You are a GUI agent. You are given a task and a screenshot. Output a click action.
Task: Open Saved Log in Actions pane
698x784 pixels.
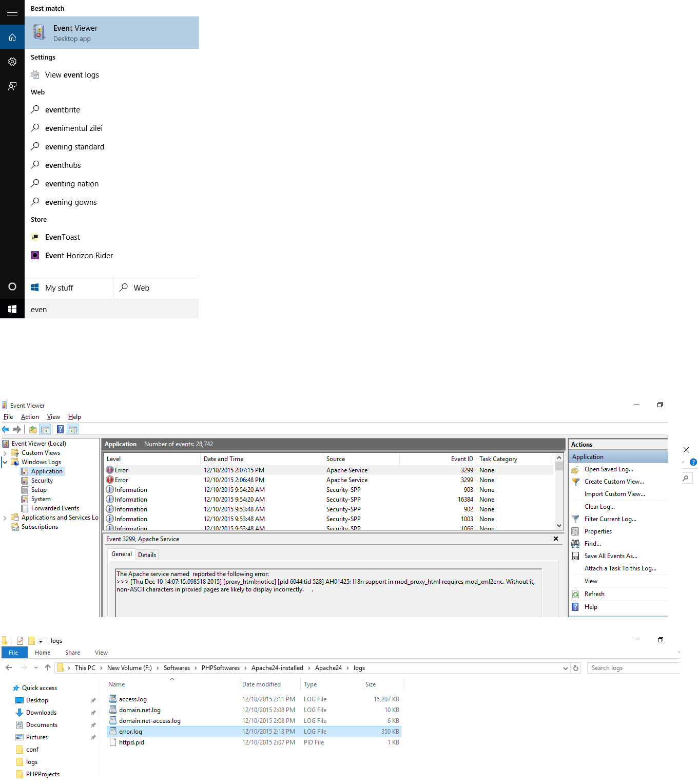pos(608,469)
